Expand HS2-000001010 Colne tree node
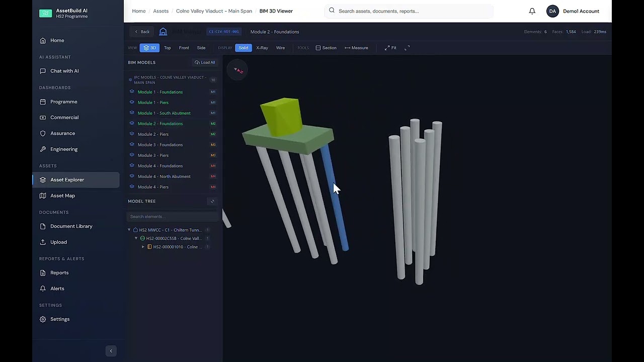The image size is (644, 362). [143, 247]
